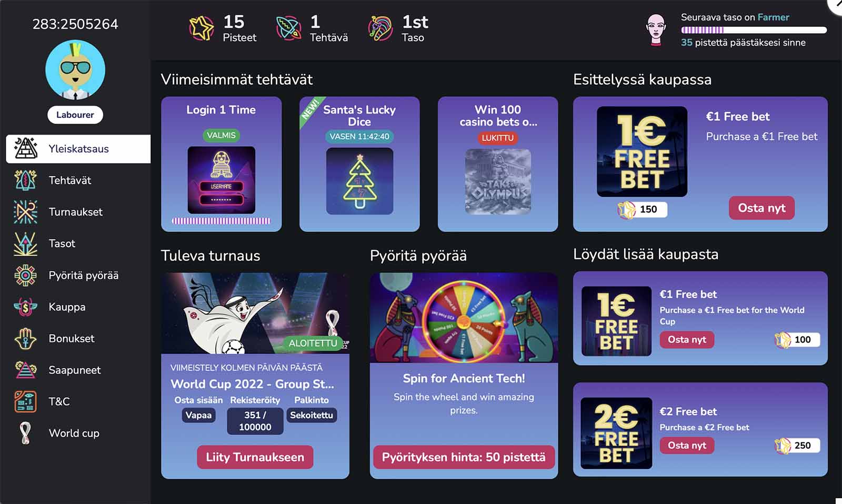Click Osta nyt for featured €1 Free bet
Image resolution: width=842 pixels, height=504 pixels.
point(761,208)
